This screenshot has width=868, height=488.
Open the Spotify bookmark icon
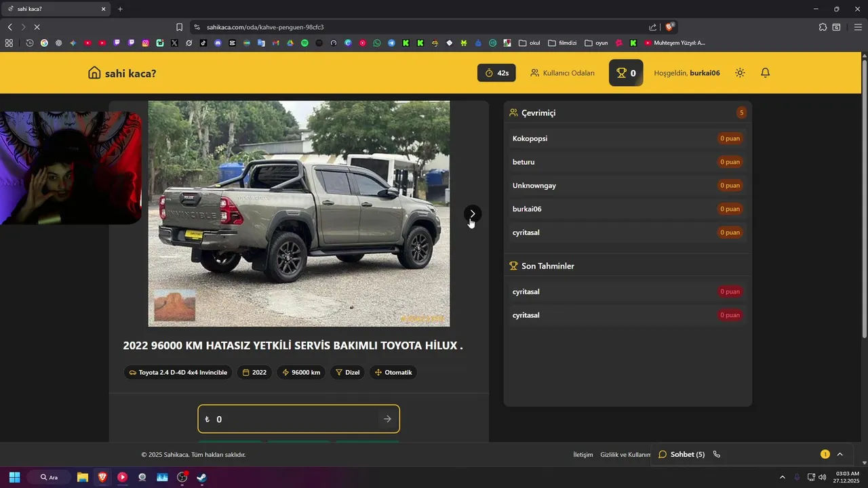pyautogui.click(x=304, y=43)
